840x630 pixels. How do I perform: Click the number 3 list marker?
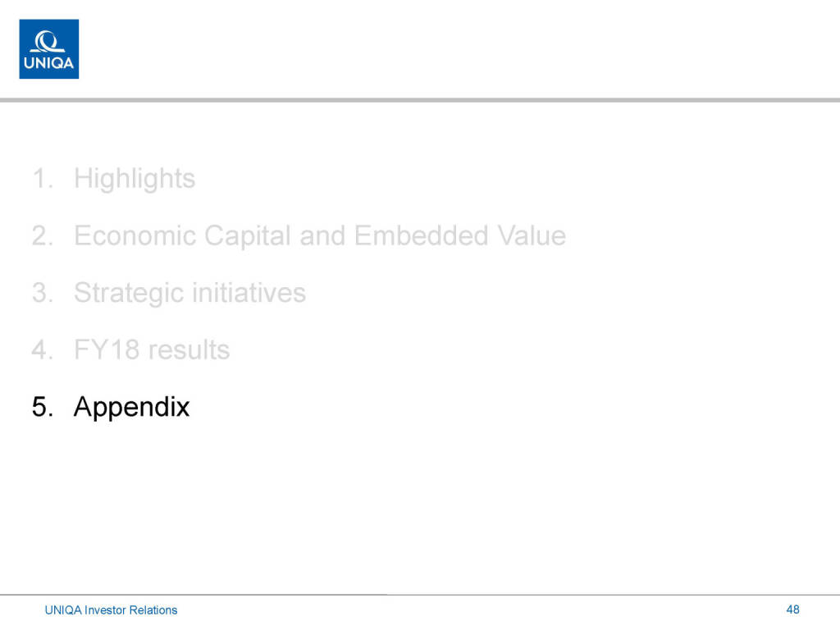42,293
